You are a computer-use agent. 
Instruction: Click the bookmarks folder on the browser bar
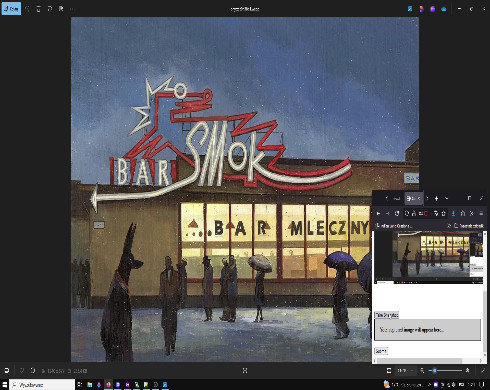pyautogui.click(x=469, y=226)
